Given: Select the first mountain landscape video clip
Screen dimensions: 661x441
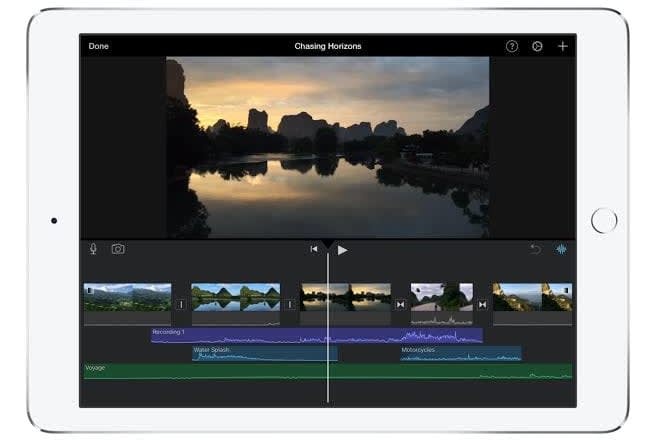Looking at the screenshot, I should (x=127, y=298).
